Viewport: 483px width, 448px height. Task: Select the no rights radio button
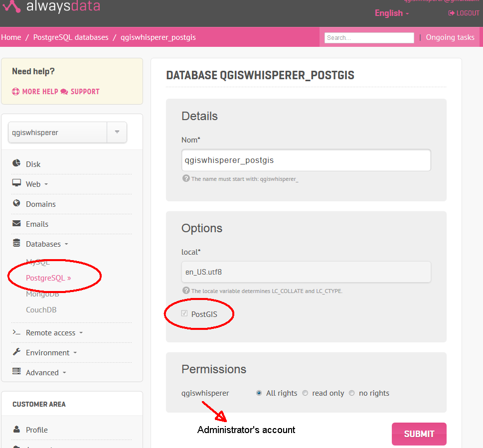pos(352,393)
